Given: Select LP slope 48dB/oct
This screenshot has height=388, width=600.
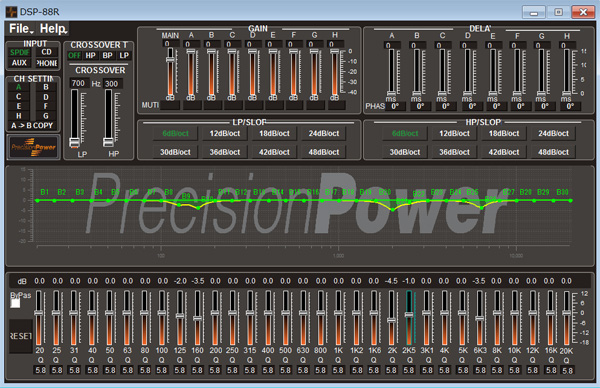Looking at the screenshot, I should coord(324,152).
